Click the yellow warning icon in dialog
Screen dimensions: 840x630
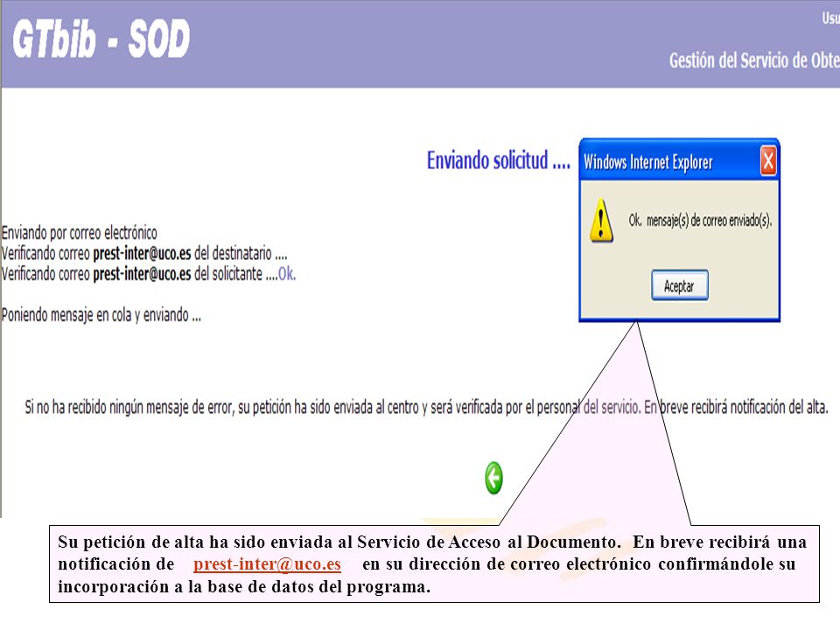tap(601, 220)
